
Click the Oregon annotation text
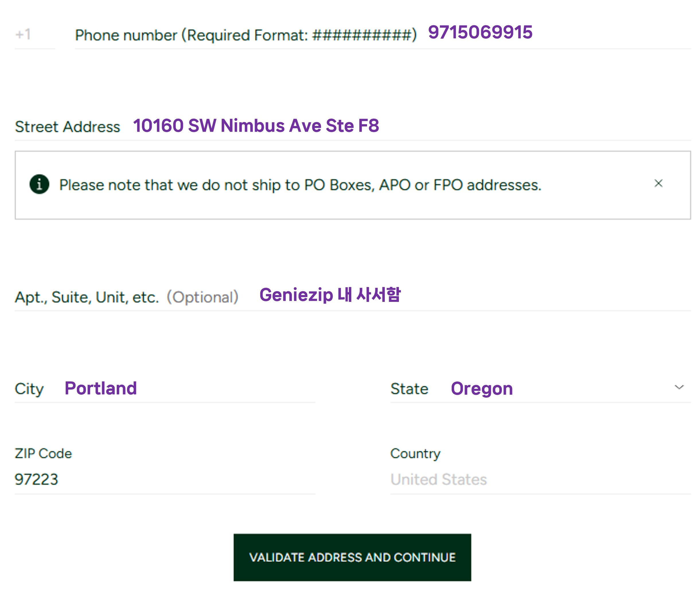click(482, 389)
